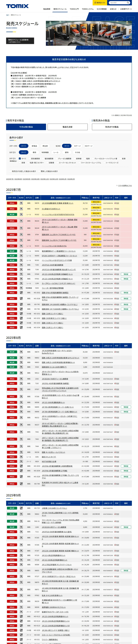Uncheck the vehicle すべて checkbox
138x644 pixels.
[x=20, y=159]
